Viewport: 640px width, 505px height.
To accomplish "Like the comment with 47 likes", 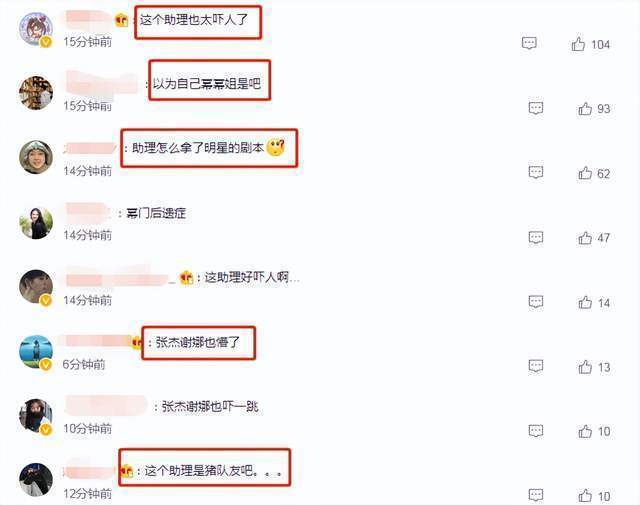I will pyautogui.click(x=585, y=237).
